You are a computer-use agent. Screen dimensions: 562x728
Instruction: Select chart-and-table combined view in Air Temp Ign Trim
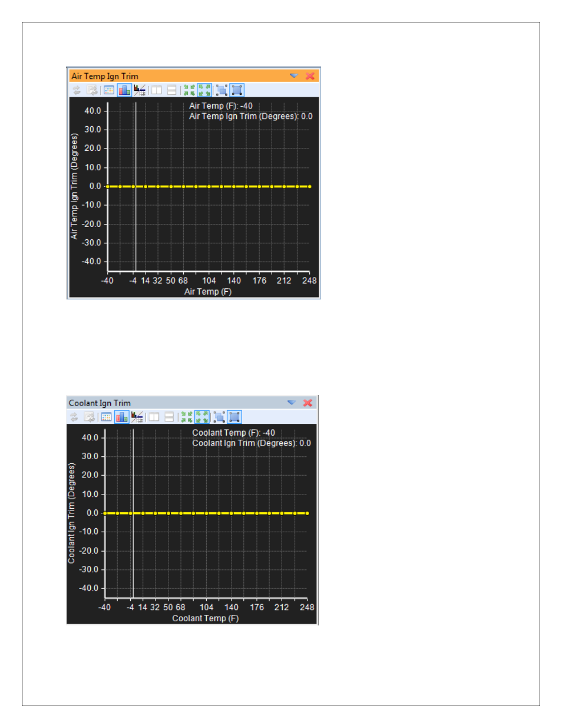[140, 90]
